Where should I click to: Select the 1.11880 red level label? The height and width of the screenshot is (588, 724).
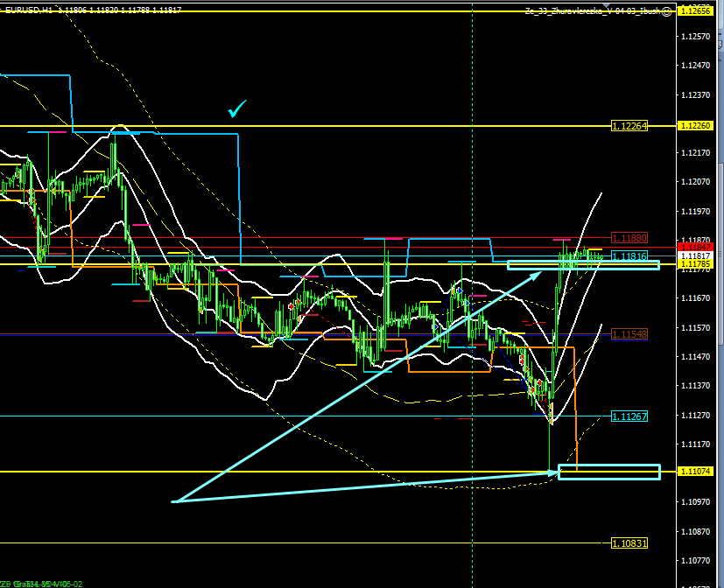(x=629, y=238)
